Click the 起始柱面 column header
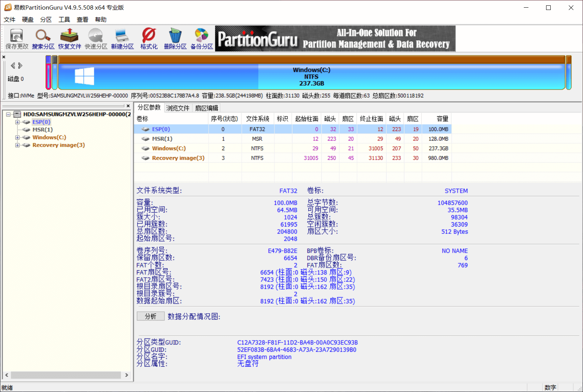The width and height of the screenshot is (583, 392). 306,119
